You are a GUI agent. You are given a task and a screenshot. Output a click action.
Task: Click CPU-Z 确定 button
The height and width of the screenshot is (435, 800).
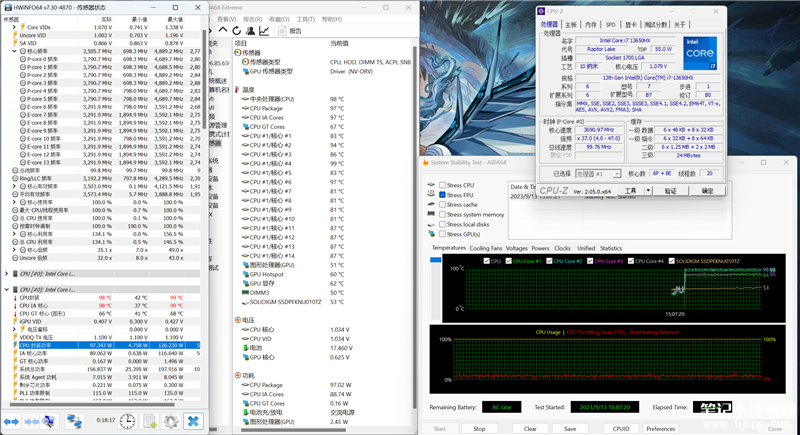[707, 190]
